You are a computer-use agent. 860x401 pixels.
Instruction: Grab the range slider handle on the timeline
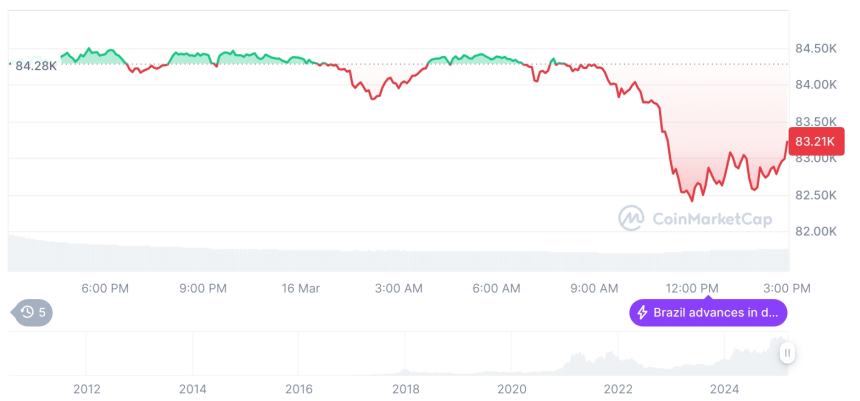[x=788, y=352]
